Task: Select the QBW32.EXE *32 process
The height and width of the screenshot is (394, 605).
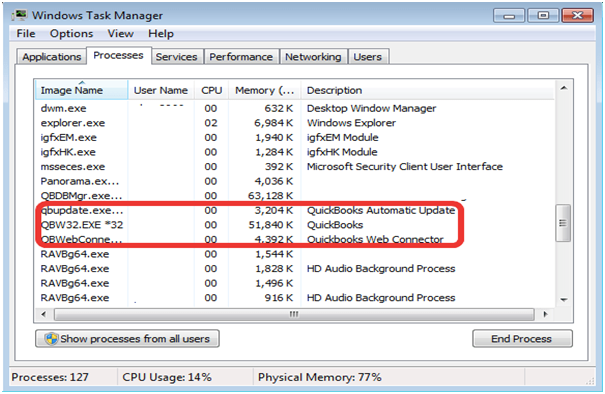Action: pos(295,225)
